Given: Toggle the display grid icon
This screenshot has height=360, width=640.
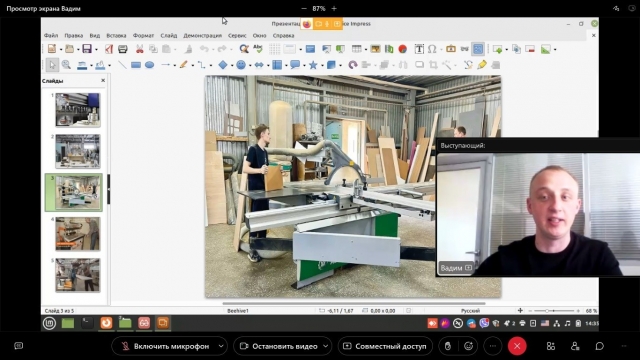Looking at the screenshot, I should (x=274, y=49).
